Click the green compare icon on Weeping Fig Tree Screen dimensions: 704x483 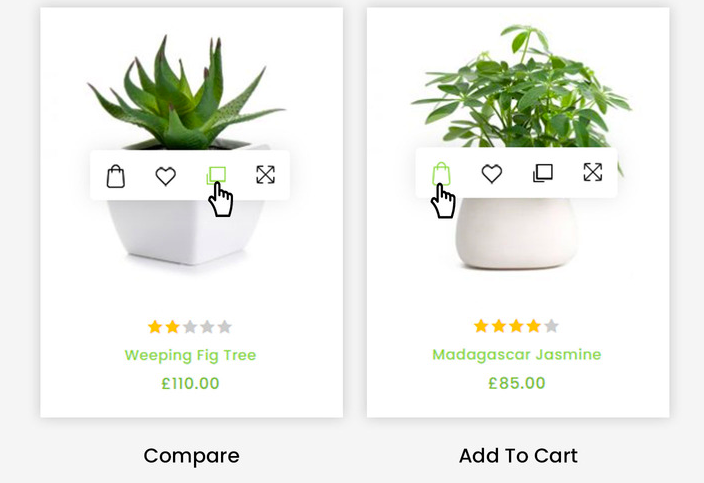(216, 176)
